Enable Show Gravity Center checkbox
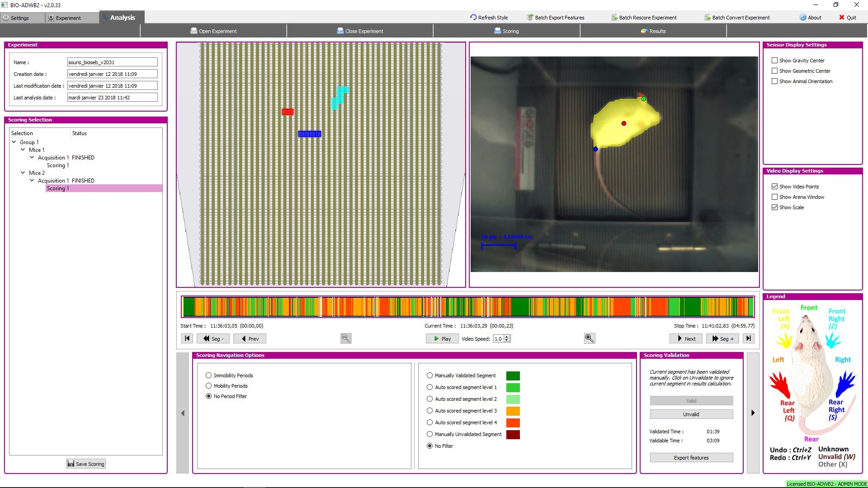 tap(774, 61)
